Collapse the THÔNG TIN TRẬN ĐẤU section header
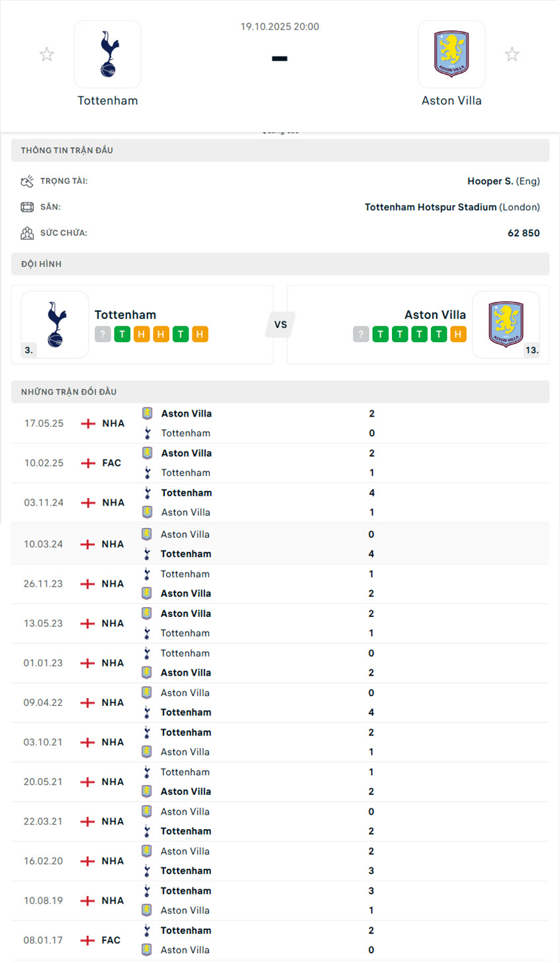The width and height of the screenshot is (560, 963). 280,150
